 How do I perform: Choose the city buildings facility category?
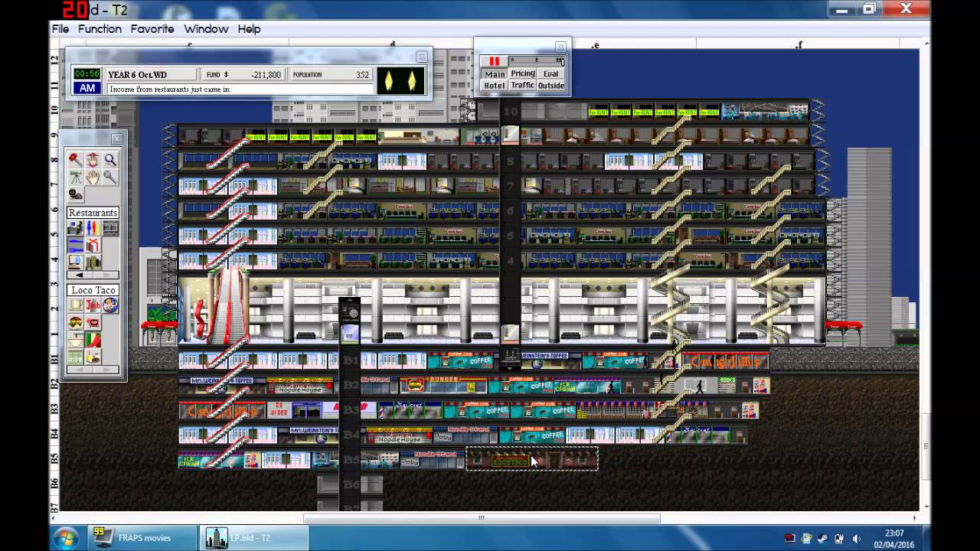pyautogui.click(x=93, y=261)
